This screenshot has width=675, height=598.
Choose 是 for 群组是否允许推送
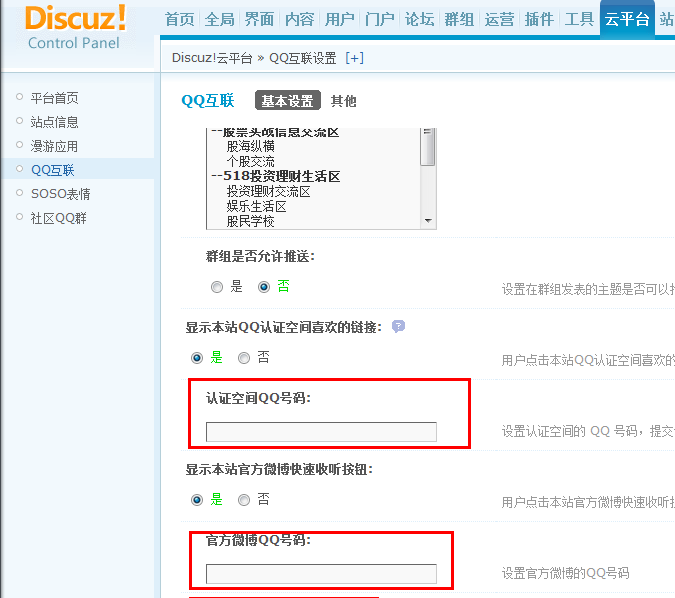217,287
